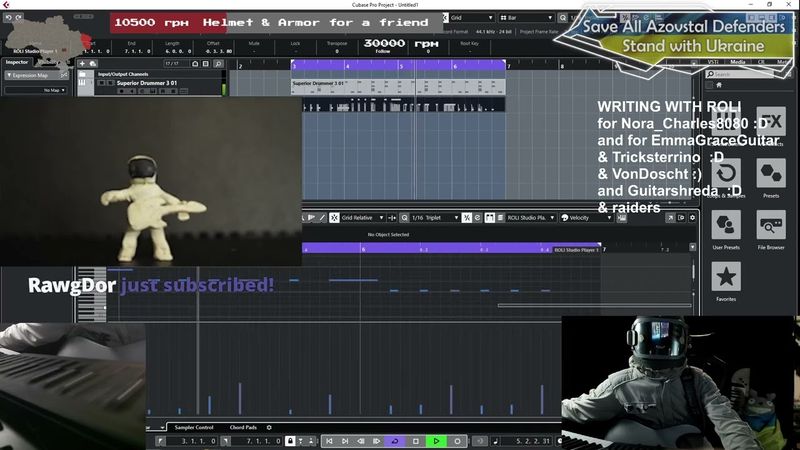Viewport: 800px width, 450px height.
Task: Open the 1/16 Triplet quantize dropdown
Action: pyautogui.click(x=438, y=217)
